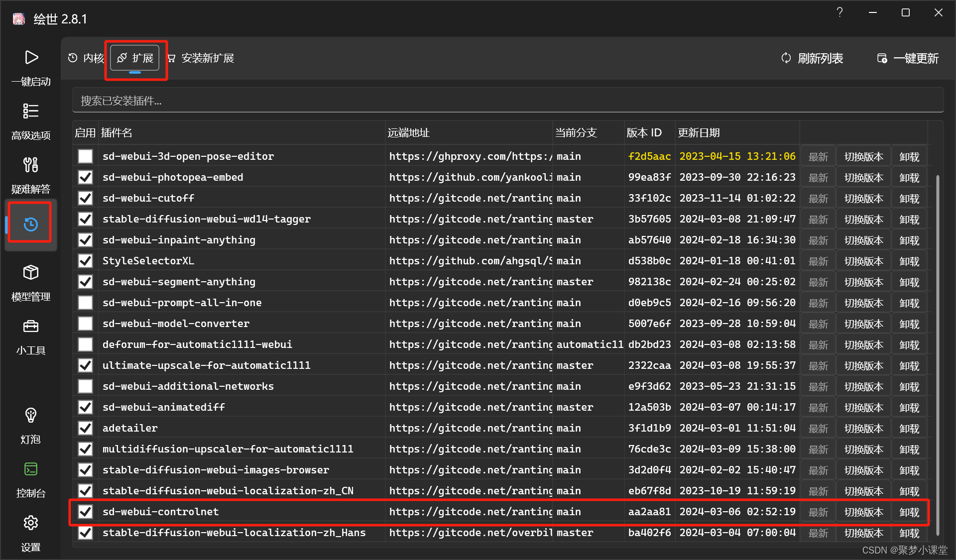956x560 pixels.
Task: Select the ultimate-upscale-for-automatic1111 row name
Action: 206,365
